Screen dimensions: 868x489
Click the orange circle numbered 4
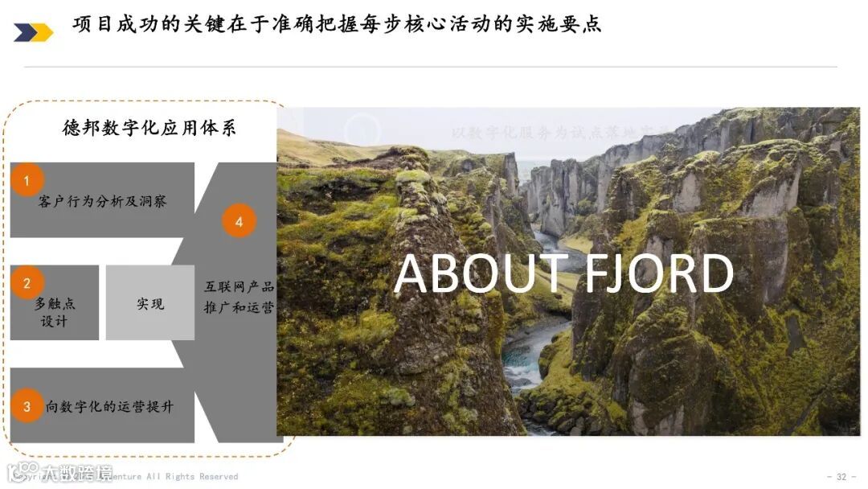(239, 221)
